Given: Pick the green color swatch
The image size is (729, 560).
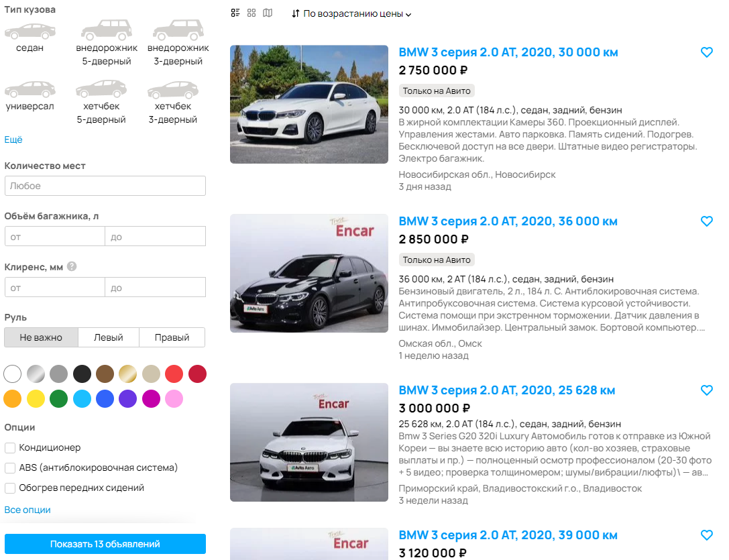Looking at the screenshot, I should point(58,398).
